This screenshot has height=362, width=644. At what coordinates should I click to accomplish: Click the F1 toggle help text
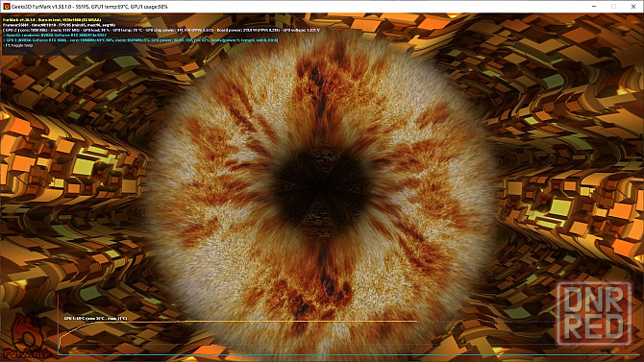click(18, 45)
